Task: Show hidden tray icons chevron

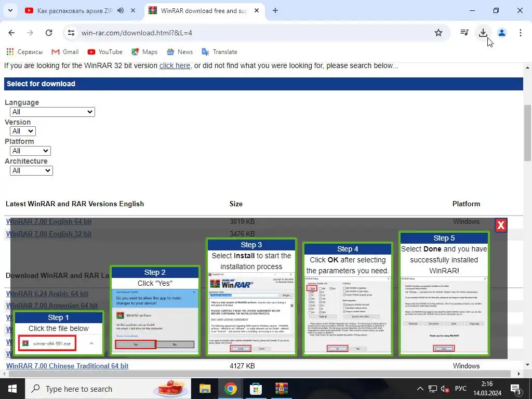Action: 420,389
